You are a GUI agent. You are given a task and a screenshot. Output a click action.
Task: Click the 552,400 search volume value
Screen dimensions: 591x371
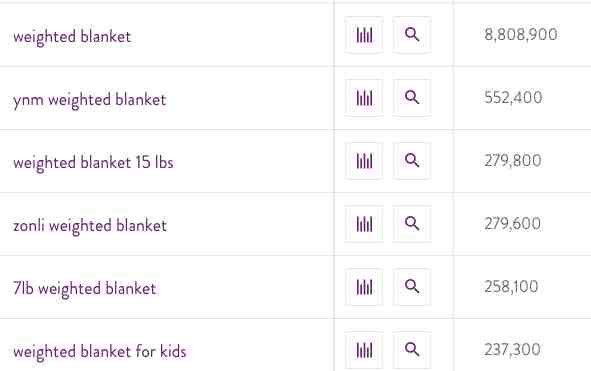click(513, 98)
